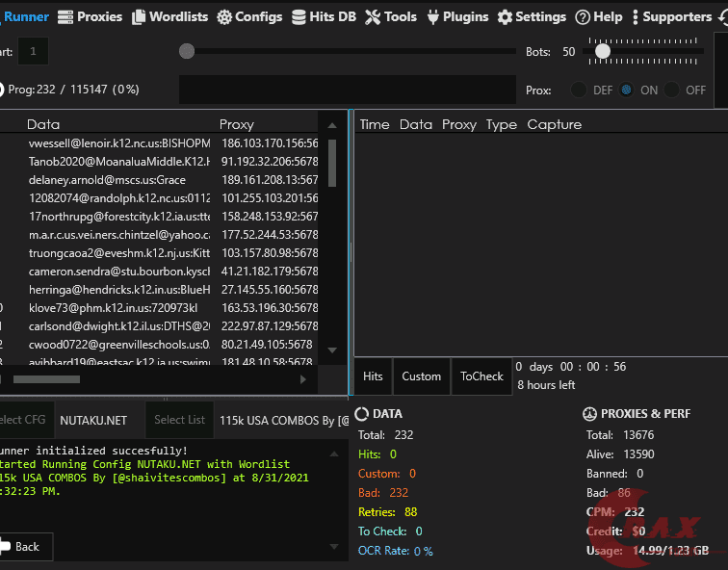
Task: Click the DATA spinner icon
Action: coord(362,414)
